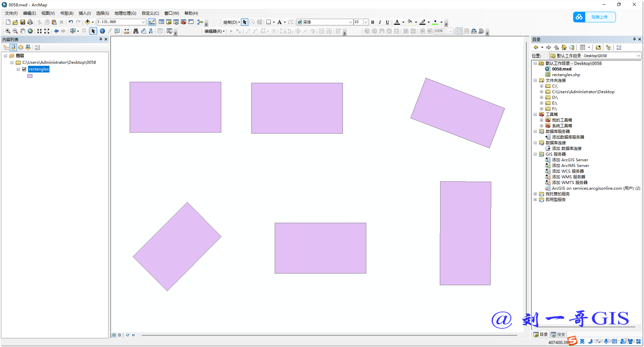Click the Print icon in the standard toolbar
Viewport: 644px width, 347px height.
pyautogui.click(x=30, y=22)
